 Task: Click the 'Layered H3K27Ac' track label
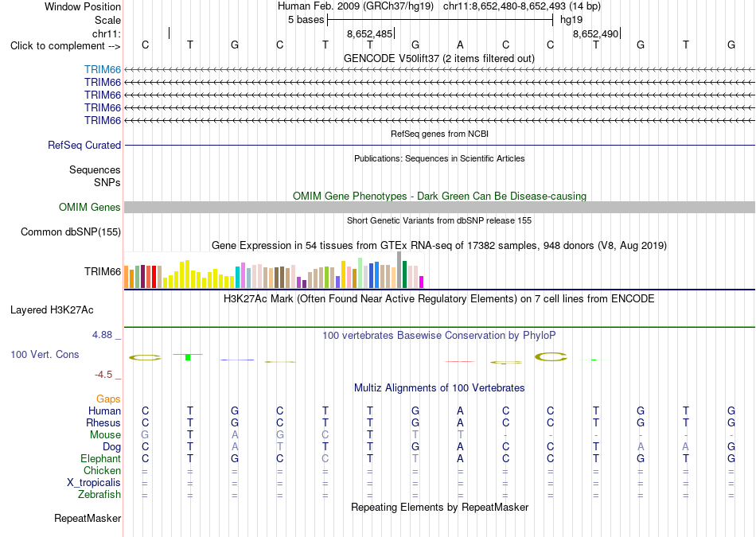point(52,310)
